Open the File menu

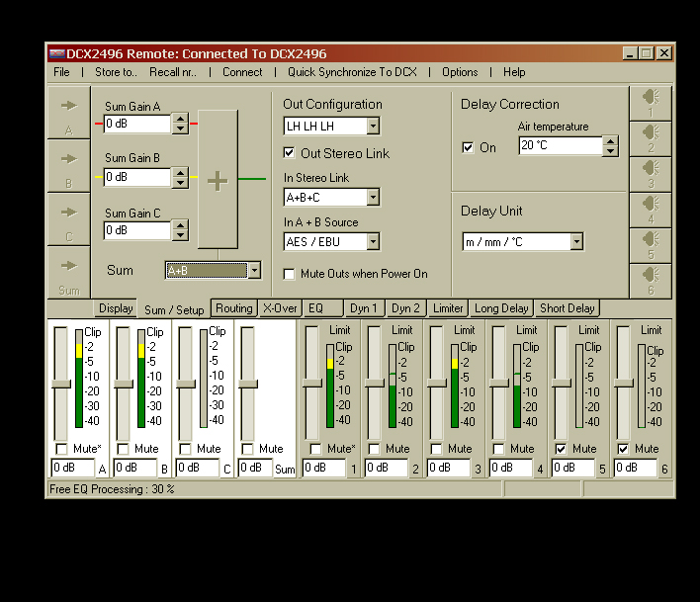(x=61, y=72)
